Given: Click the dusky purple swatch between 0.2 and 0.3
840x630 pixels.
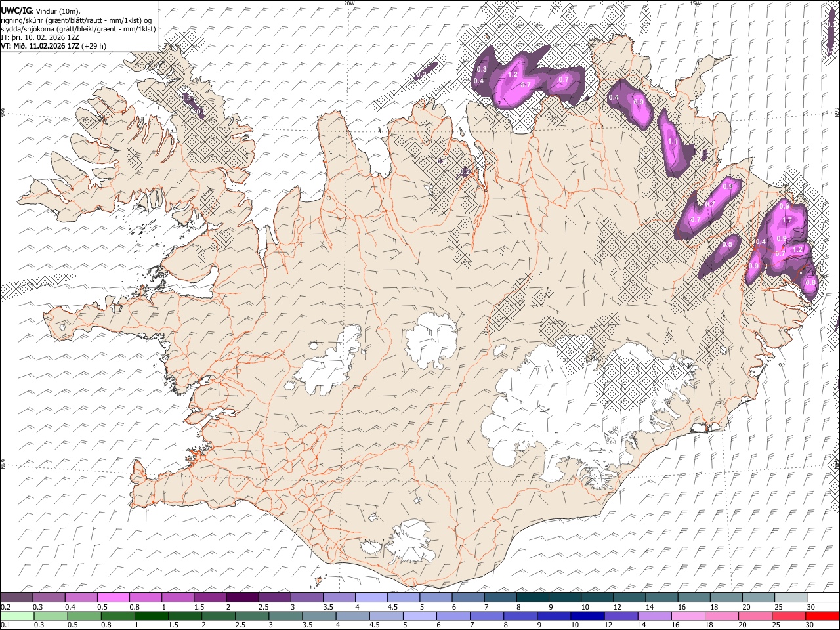Looking at the screenshot, I should pos(17,598).
